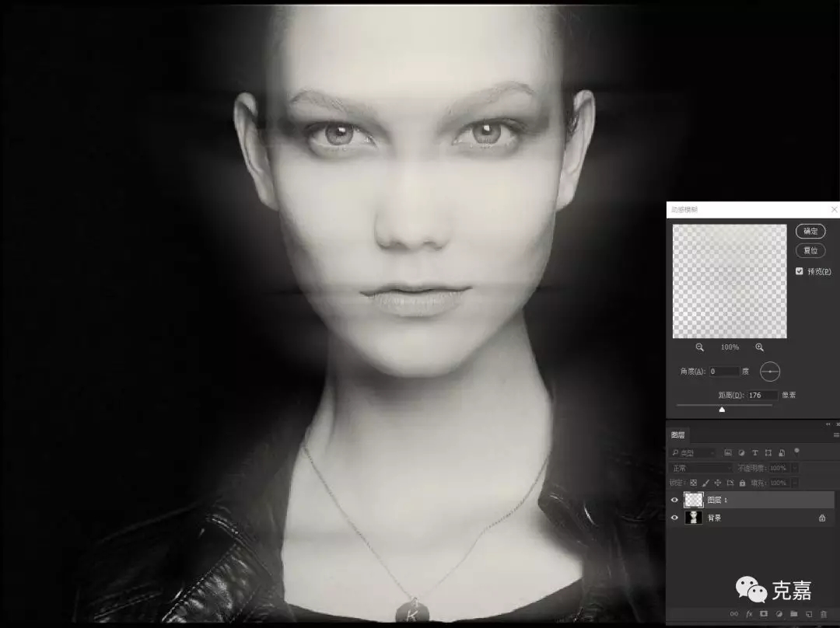
Task: Open the 正常 blend mode dropdown
Action: click(x=702, y=467)
